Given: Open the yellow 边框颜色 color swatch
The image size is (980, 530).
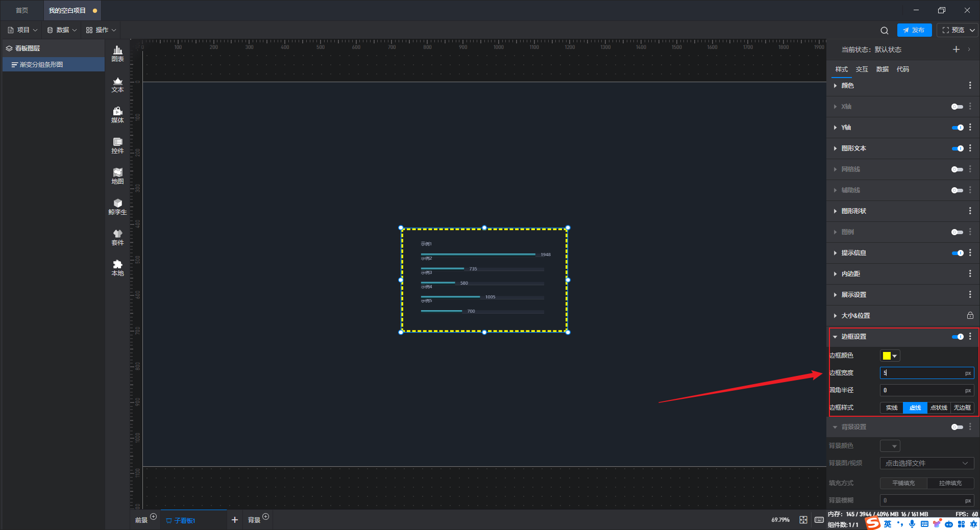Looking at the screenshot, I should click(890, 356).
